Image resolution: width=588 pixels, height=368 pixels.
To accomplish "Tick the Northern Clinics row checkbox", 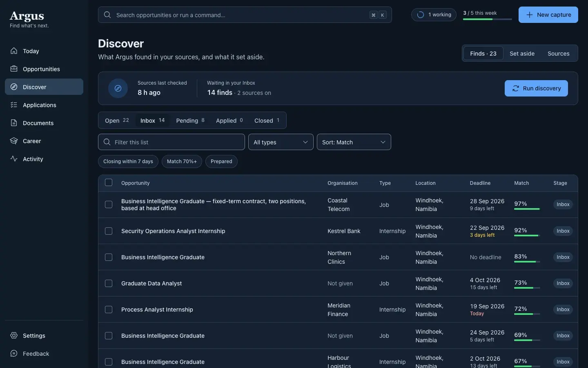I will click(109, 257).
